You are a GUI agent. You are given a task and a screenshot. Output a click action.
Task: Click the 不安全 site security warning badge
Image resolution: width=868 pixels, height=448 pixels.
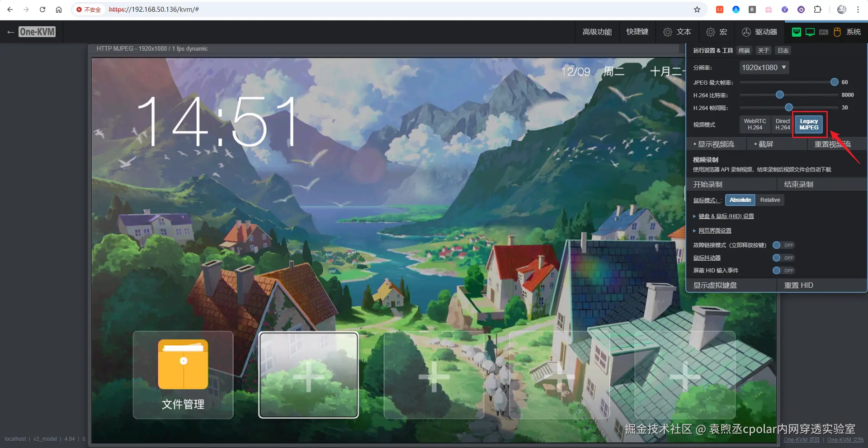point(89,10)
